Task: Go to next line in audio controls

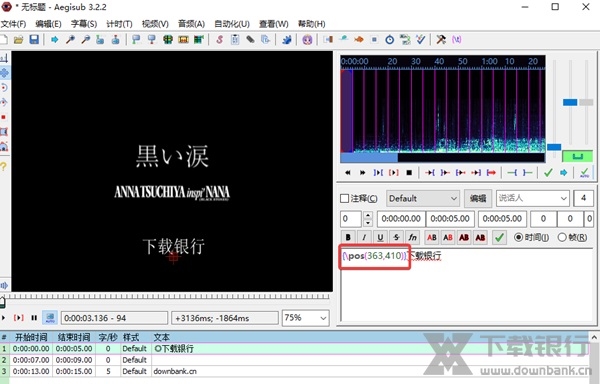Action: coord(362,173)
